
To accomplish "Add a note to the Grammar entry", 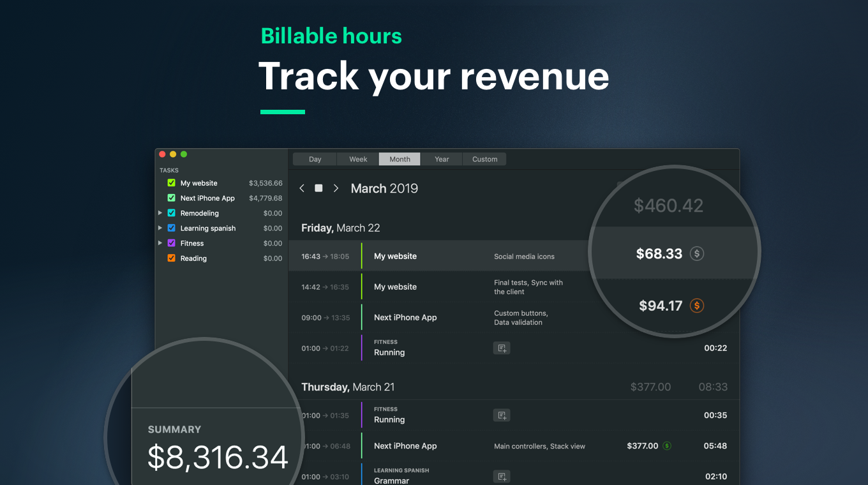I will pyautogui.click(x=501, y=477).
